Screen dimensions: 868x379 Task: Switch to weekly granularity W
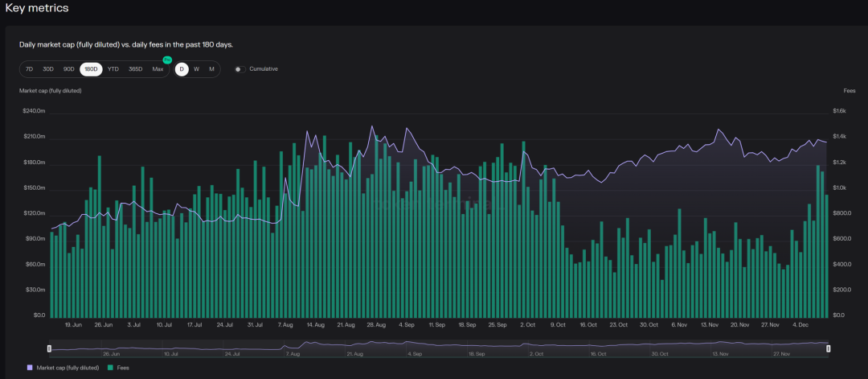pos(196,69)
